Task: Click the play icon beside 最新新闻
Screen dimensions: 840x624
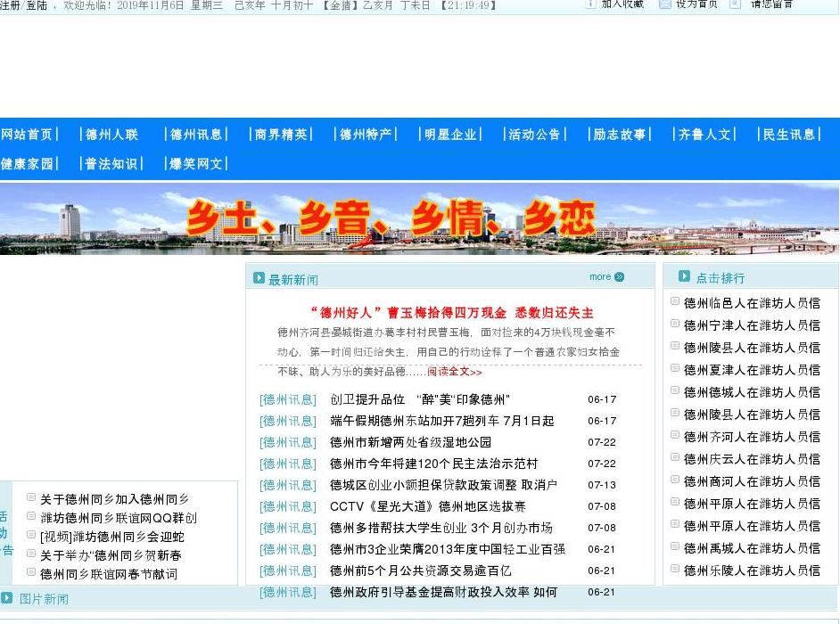Action: coord(259,277)
